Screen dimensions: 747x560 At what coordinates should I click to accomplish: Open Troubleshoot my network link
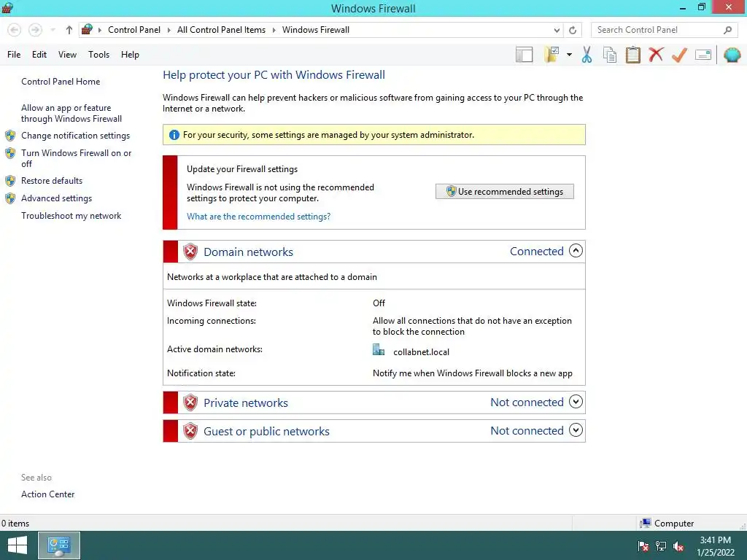pyautogui.click(x=71, y=216)
